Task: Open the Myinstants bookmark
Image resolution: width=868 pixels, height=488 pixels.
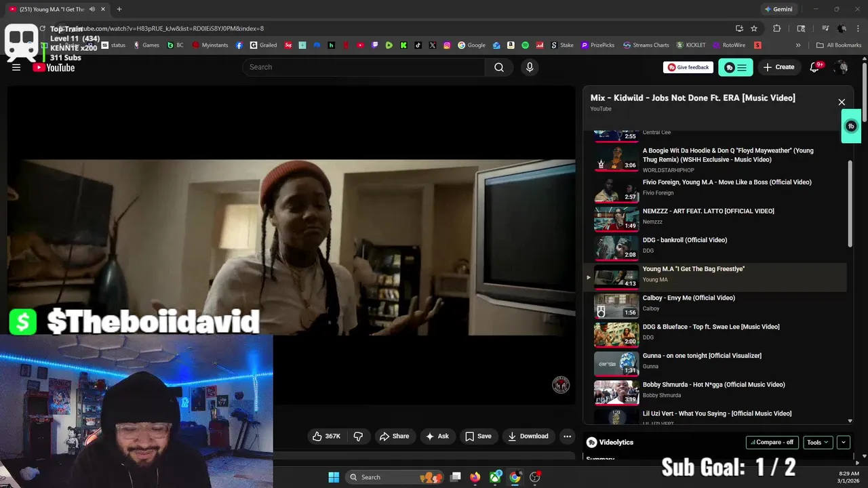Action: 210,45
